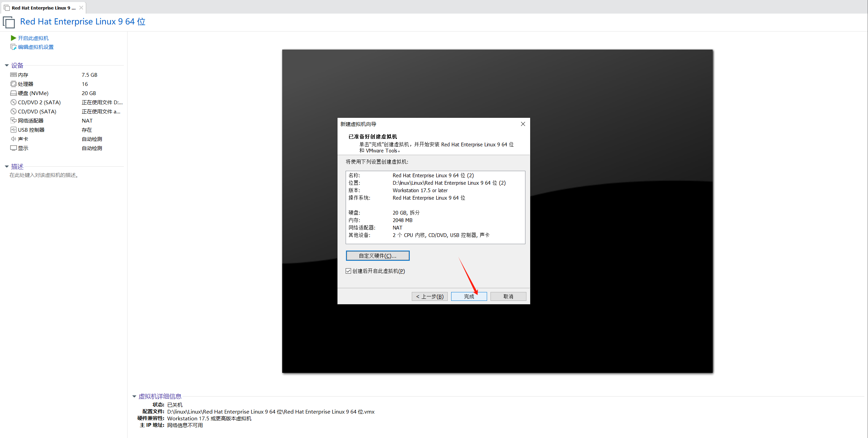Click the wizard name value ending with (2)
868x438 pixels.
[433, 175]
